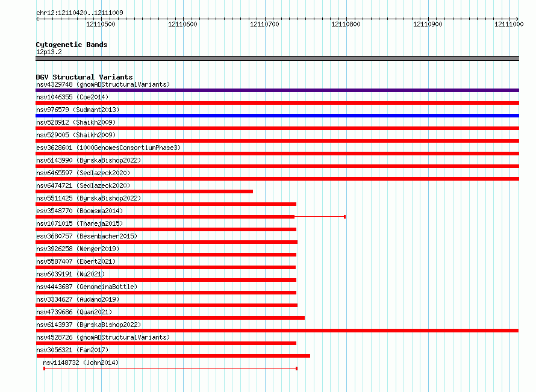Click nsv4528726 (gnomADStructuralVariants) label

103,337
